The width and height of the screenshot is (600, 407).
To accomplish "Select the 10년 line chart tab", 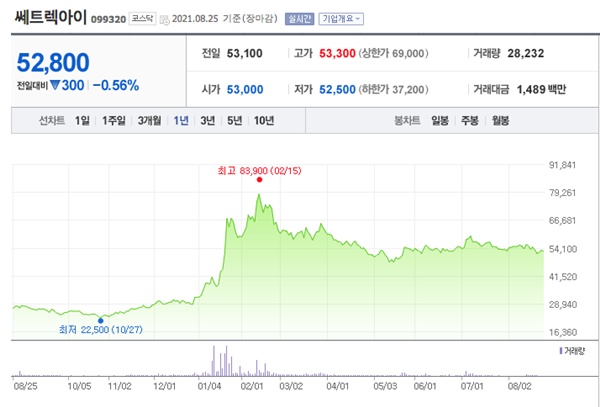I will pos(264,121).
